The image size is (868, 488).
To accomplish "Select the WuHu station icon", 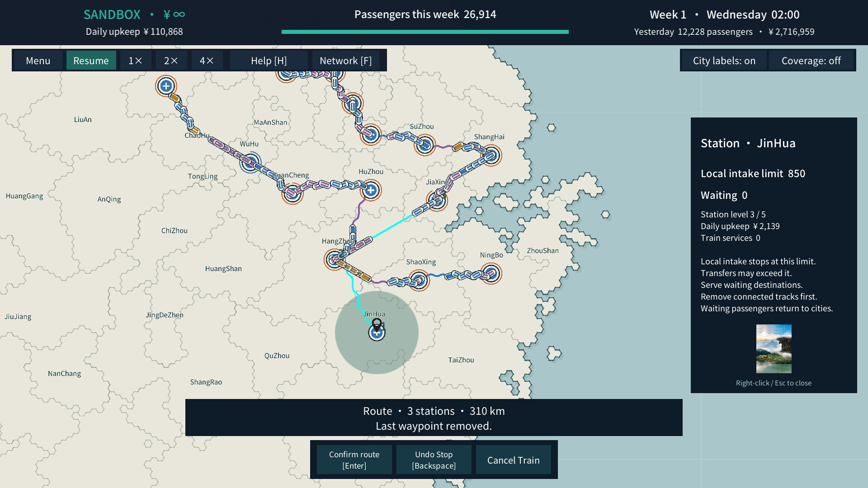I will tap(250, 162).
